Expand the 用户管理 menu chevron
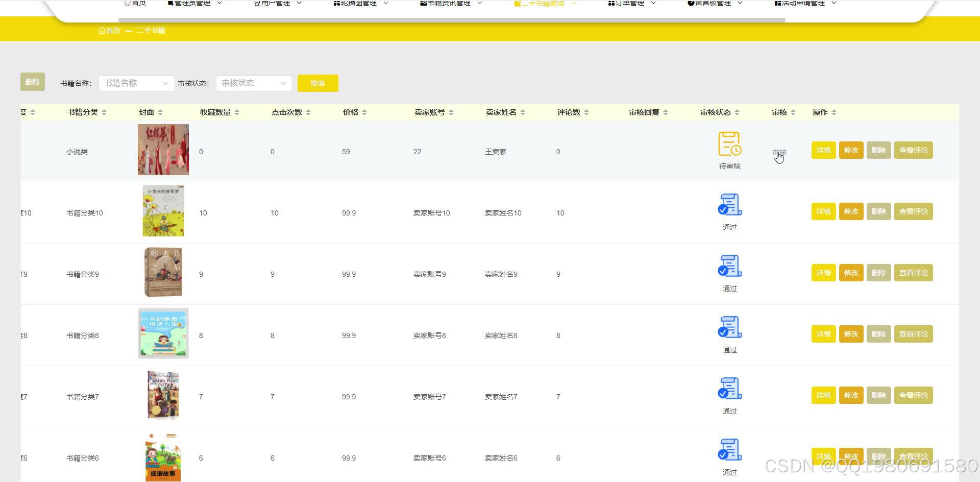980x482 pixels. pyautogui.click(x=299, y=3)
